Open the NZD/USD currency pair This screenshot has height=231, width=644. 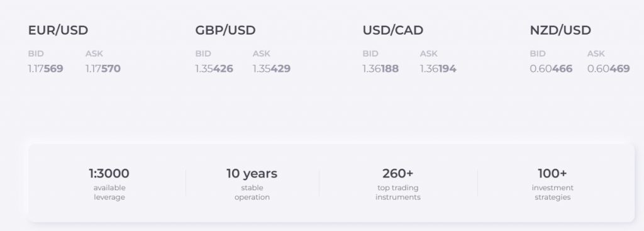(x=560, y=30)
